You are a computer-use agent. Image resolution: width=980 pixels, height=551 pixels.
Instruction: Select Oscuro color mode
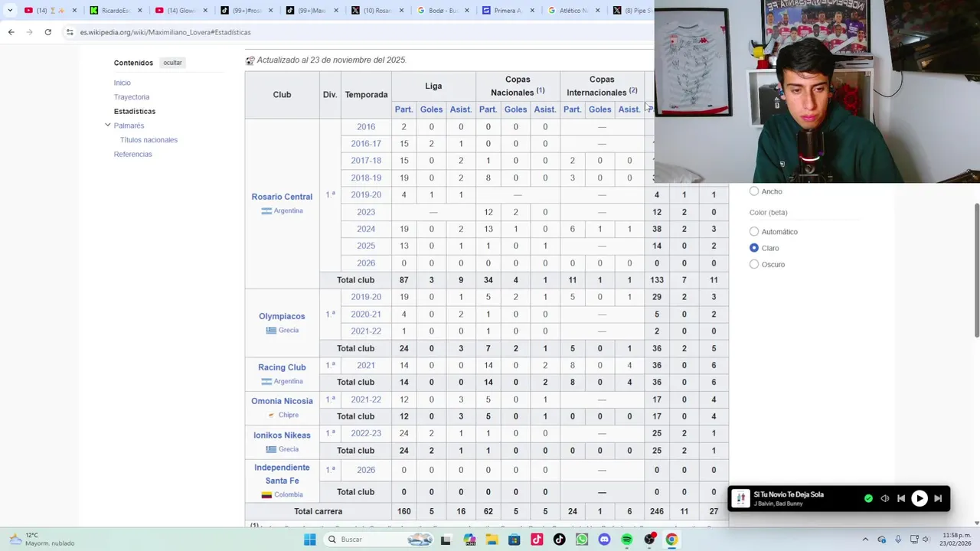(x=754, y=264)
